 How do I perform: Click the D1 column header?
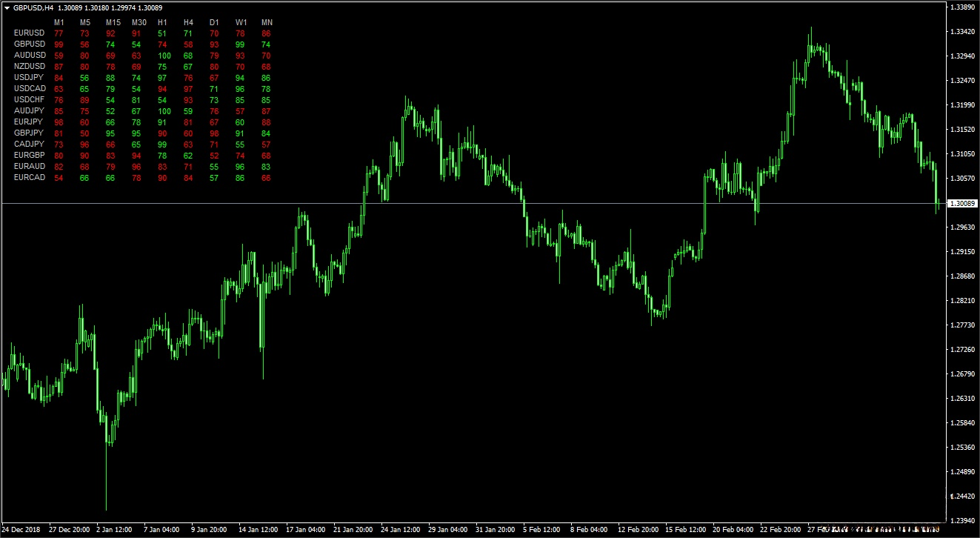(214, 22)
